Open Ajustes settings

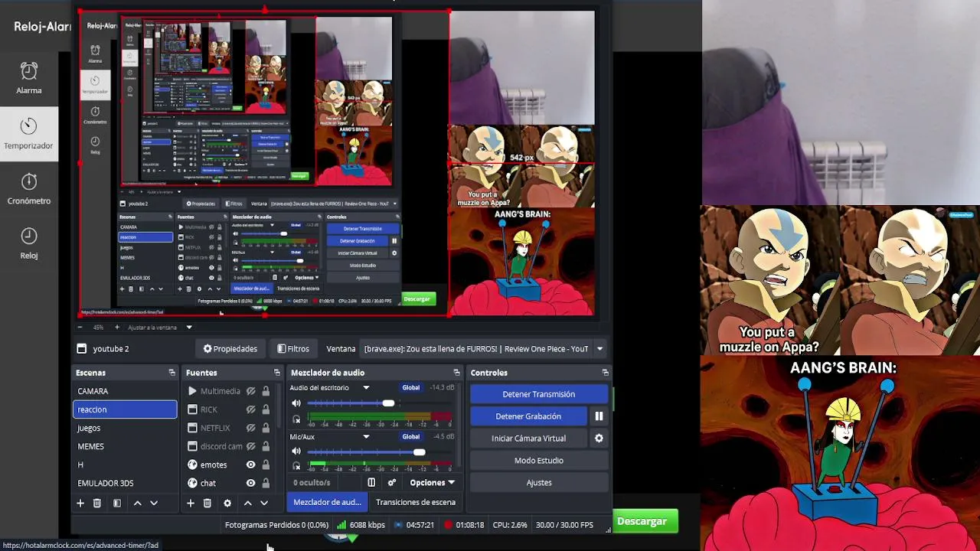tap(539, 483)
